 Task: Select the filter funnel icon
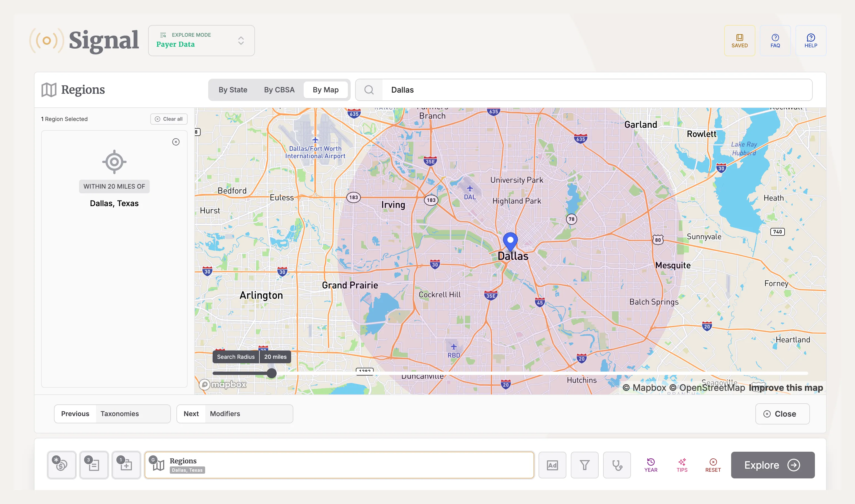click(584, 465)
